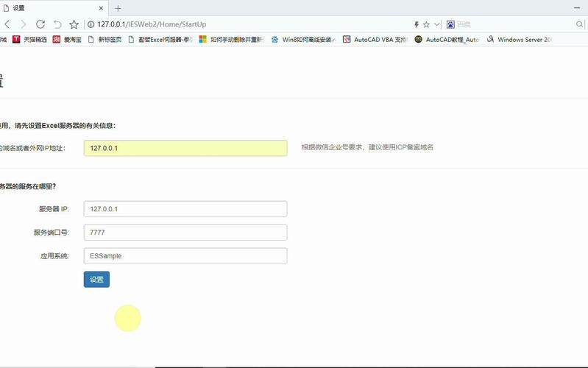588x368 pixels.
Task: Open the AutoCAD教程_Auto bookmark
Action: click(447, 40)
